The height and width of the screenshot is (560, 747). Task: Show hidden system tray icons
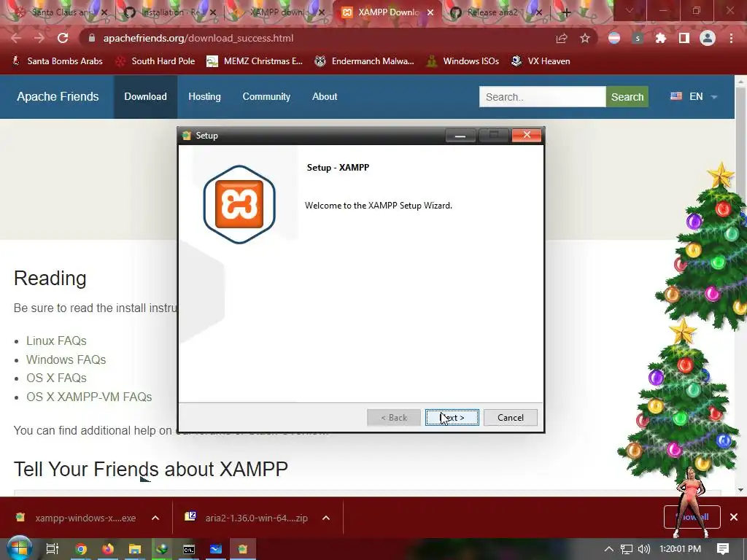click(x=608, y=549)
